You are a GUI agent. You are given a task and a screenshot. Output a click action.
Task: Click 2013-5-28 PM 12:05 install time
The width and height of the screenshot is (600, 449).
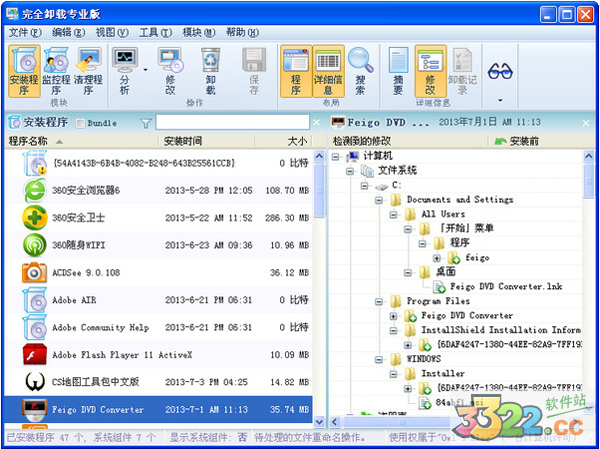(209, 191)
